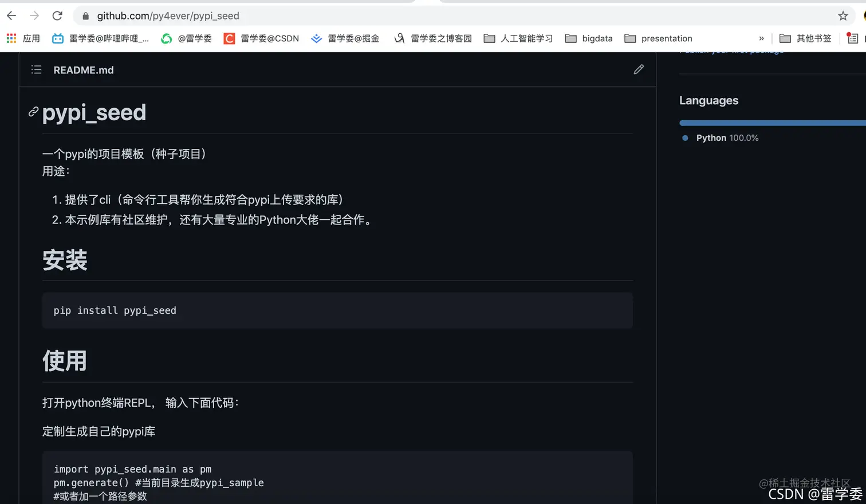Image resolution: width=866 pixels, height=504 pixels.
Task: Open the table of contents icon beside README.md
Action: click(36, 69)
